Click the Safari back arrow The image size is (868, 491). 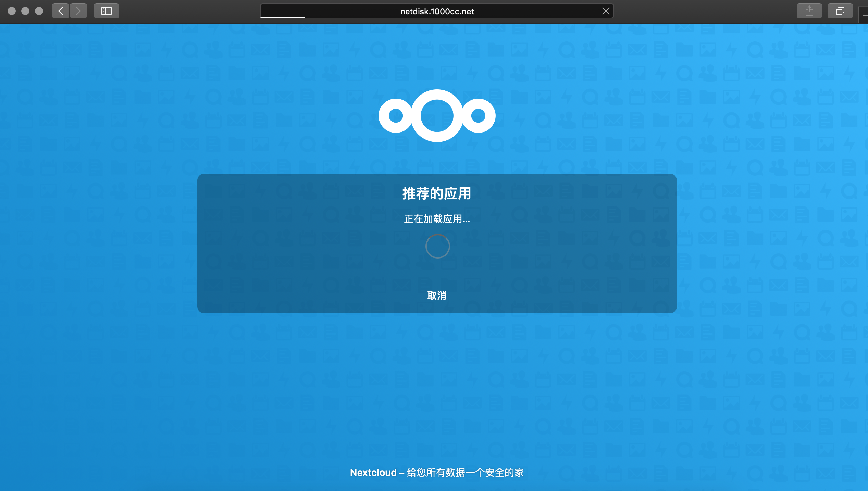61,11
